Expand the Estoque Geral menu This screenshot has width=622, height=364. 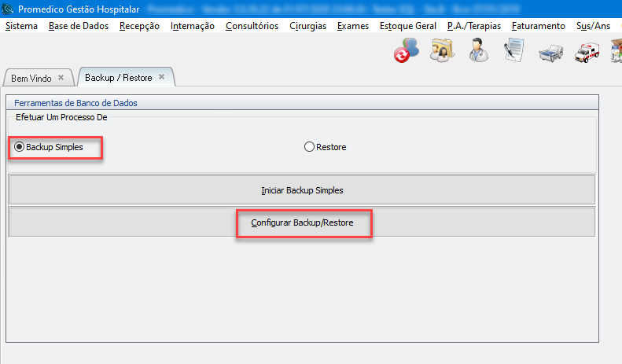tap(407, 26)
